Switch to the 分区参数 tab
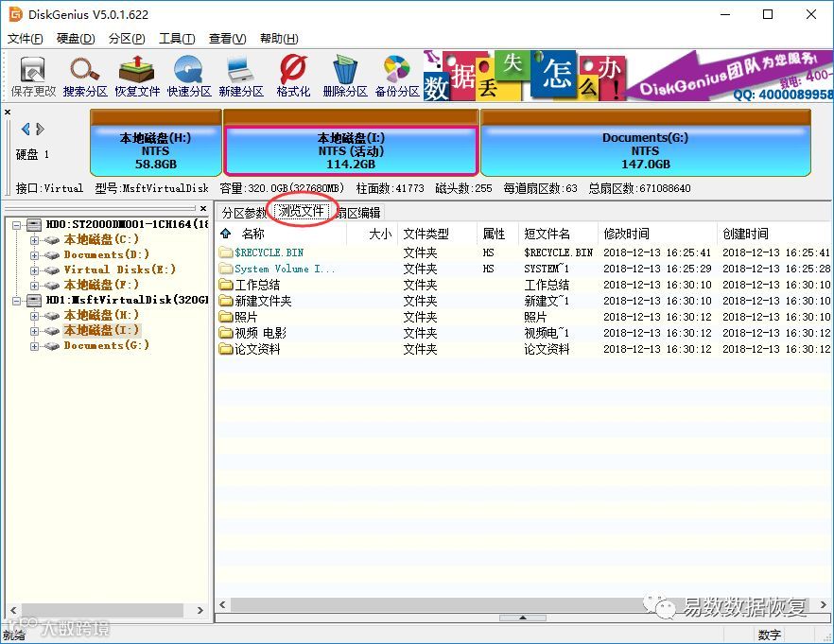This screenshot has width=834, height=644. click(x=244, y=213)
